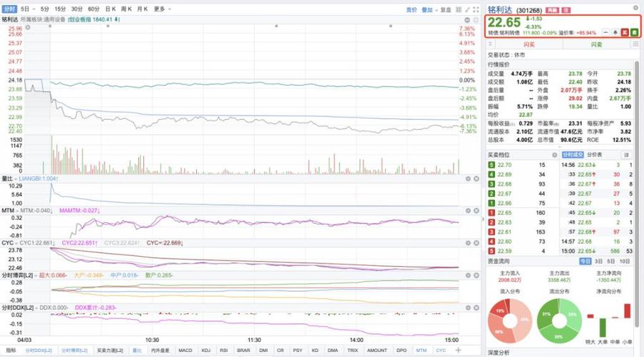Switch to the 日K chart tab

coord(110,9)
